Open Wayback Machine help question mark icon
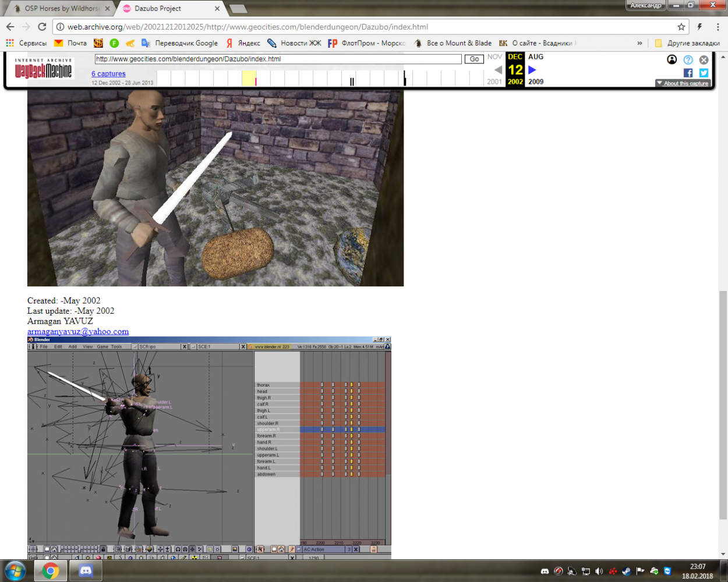The height and width of the screenshot is (582, 728). pos(688,60)
